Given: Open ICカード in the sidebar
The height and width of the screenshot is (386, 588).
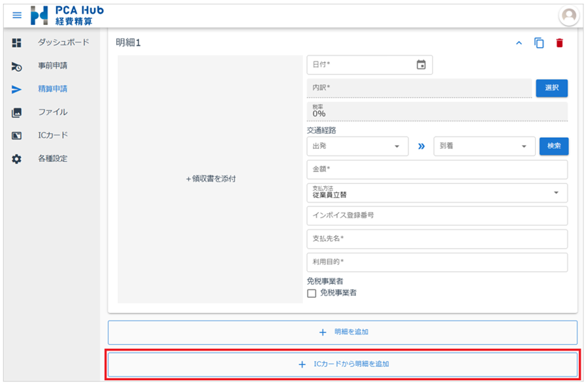Looking at the screenshot, I should pos(52,135).
